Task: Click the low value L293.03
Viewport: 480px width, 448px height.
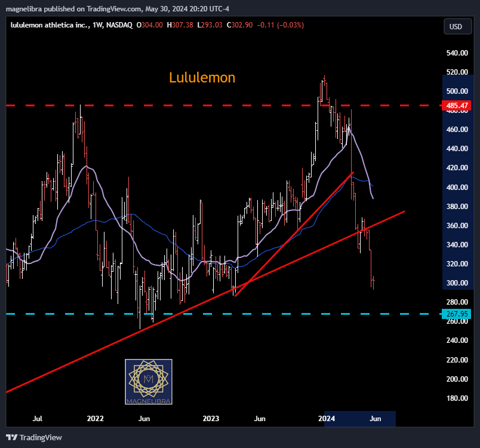Action: click(x=210, y=25)
